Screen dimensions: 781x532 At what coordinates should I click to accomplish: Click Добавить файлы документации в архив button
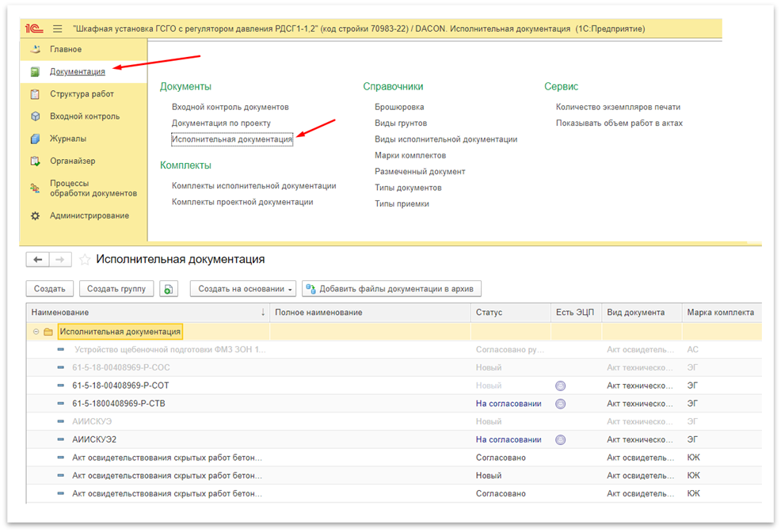click(x=392, y=289)
